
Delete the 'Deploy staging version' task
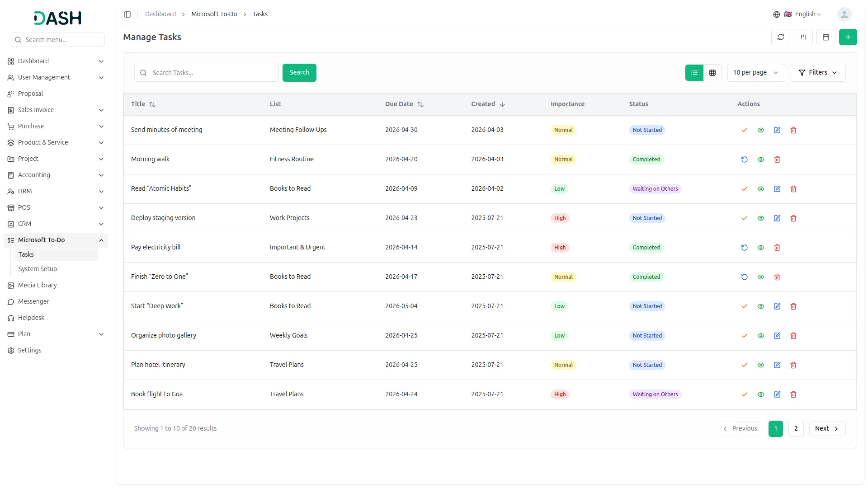(793, 218)
